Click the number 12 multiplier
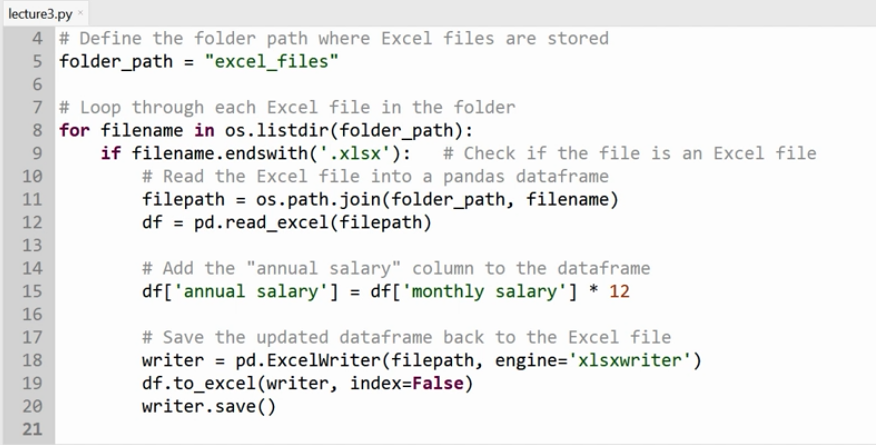Image resolution: width=876 pixels, height=445 pixels. [619, 292]
